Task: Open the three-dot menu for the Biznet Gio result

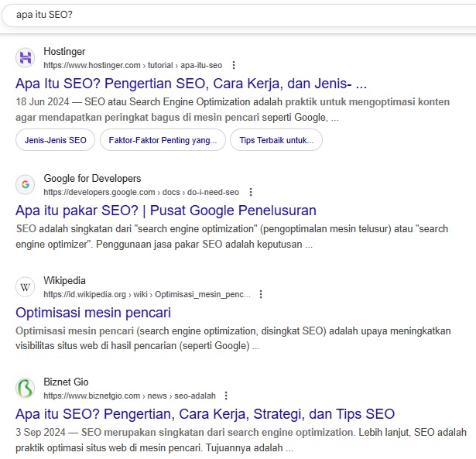Action: (x=226, y=396)
